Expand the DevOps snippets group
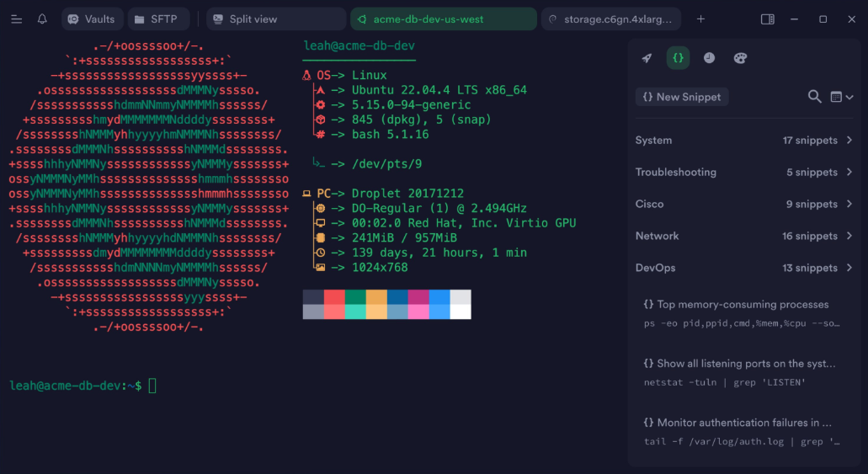This screenshot has height=474, width=868. 744,268
